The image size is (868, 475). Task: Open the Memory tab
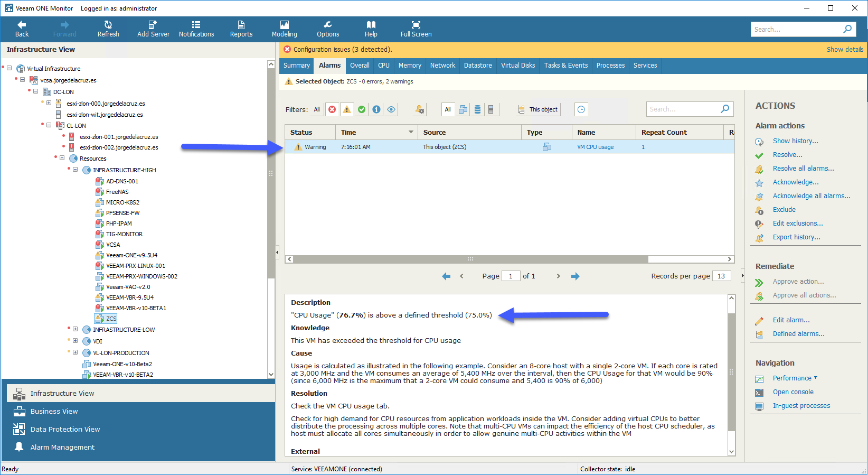tap(410, 66)
